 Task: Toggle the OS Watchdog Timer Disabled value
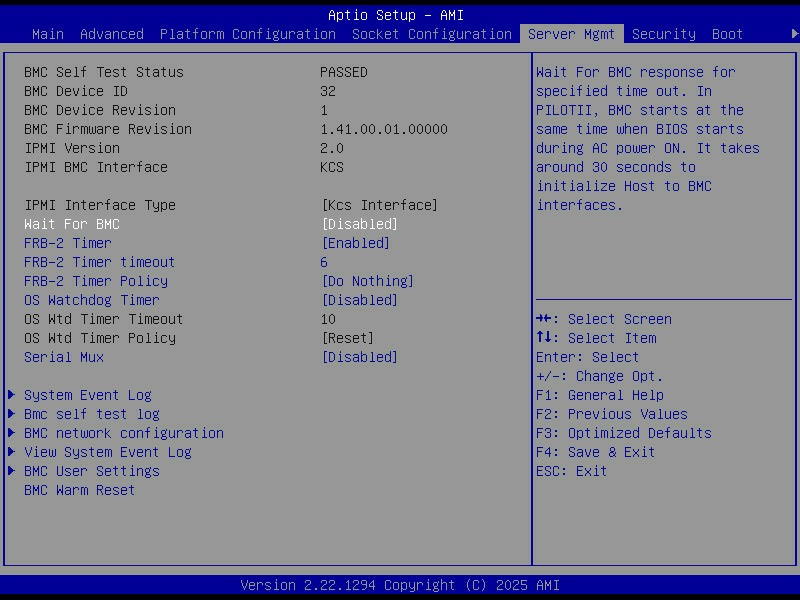click(x=359, y=300)
